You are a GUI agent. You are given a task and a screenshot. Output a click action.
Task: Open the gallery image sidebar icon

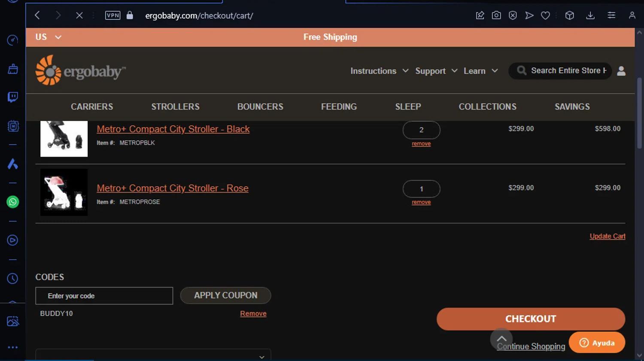[x=13, y=321]
